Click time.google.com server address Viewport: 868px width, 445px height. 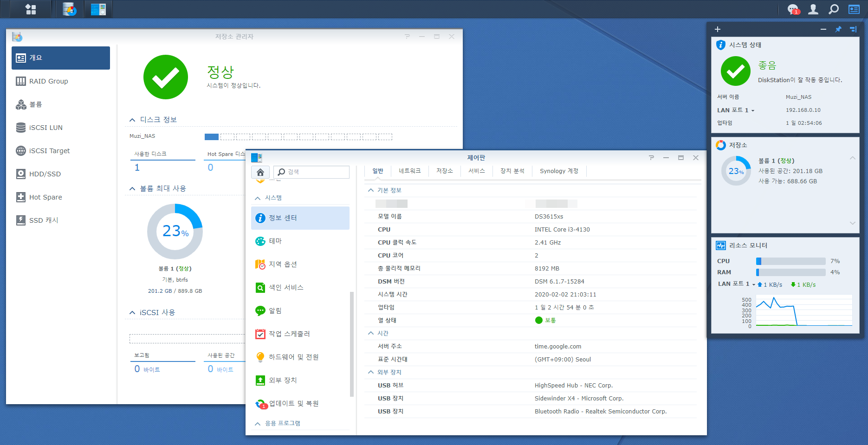[558, 347]
